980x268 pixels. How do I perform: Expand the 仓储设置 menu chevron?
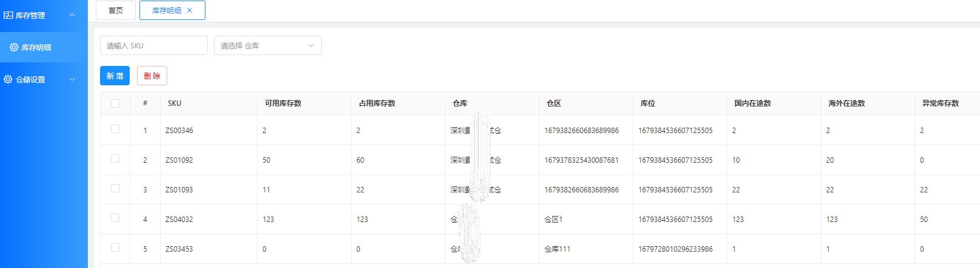[72, 79]
